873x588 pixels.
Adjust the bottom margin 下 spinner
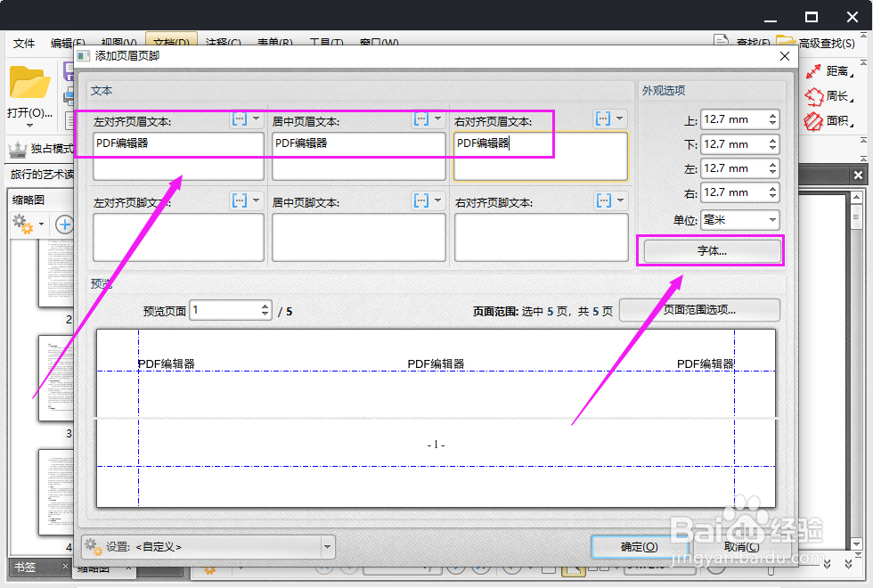click(772, 144)
